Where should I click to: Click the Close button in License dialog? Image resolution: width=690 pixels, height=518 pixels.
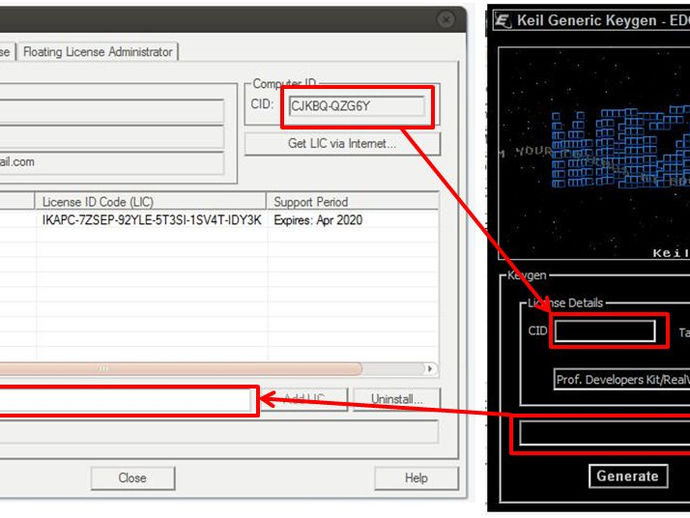(x=132, y=478)
